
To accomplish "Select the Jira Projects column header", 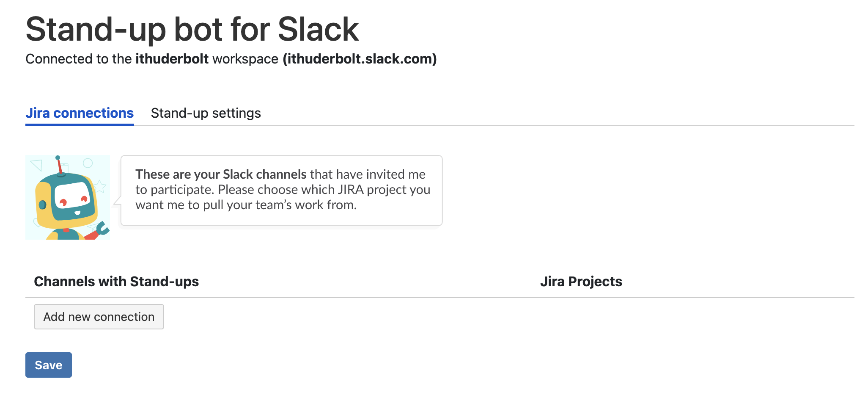I will [581, 282].
